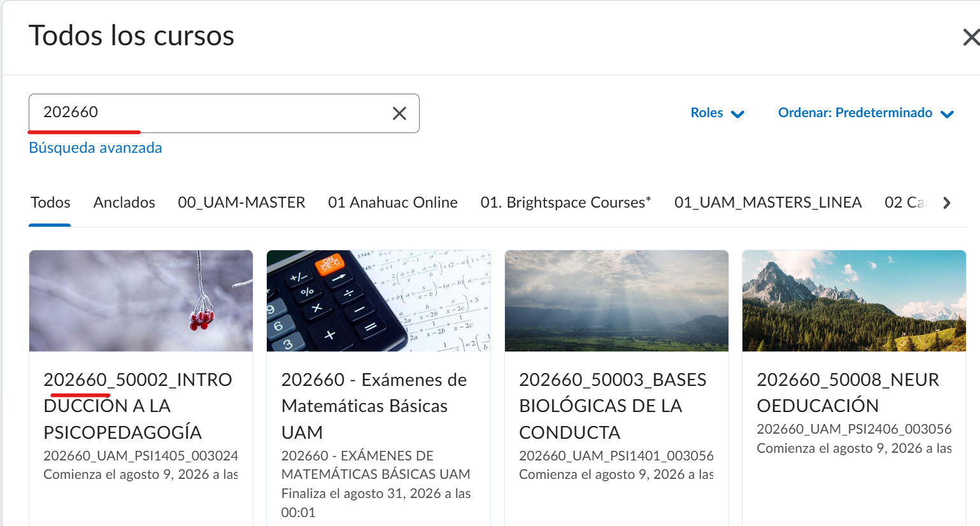
Task: Clear the 202660 search field
Action: click(x=399, y=113)
